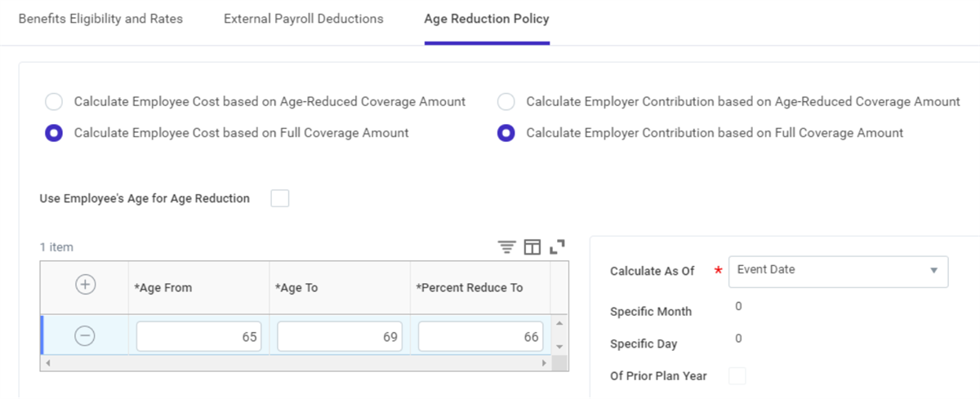Click the Age To field showing 69
This screenshot has height=399, width=980.
point(340,336)
